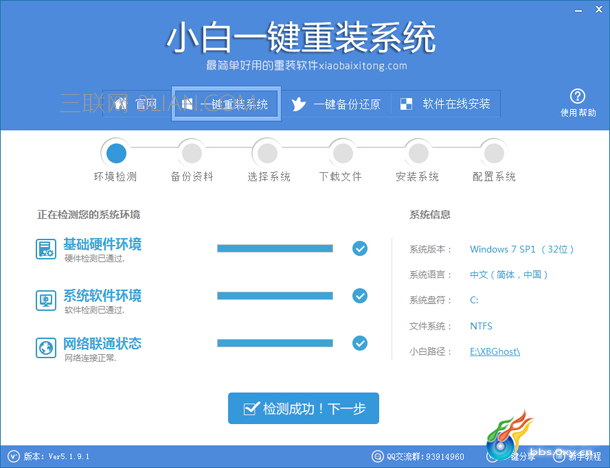The height and width of the screenshot is (468, 610).
Task: Click the 基础硬件环境 hardware icon
Action: click(x=46, y=249)
